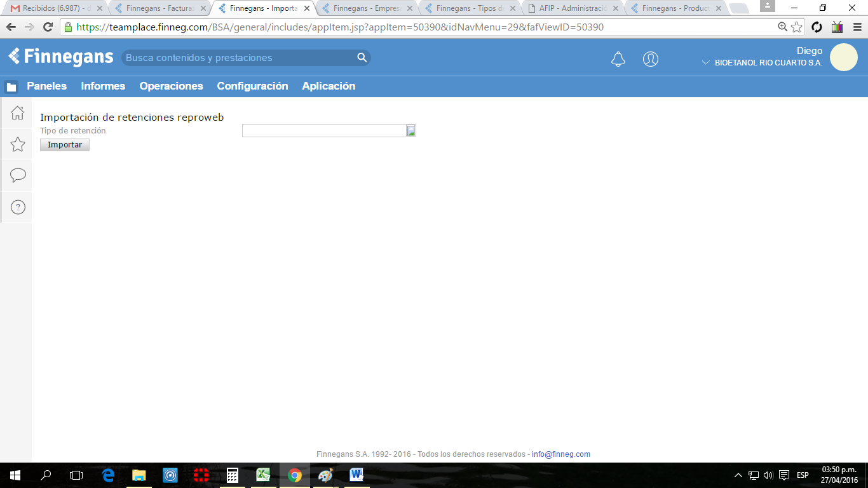Open File Explorer from the taskbar

point(139,475)
